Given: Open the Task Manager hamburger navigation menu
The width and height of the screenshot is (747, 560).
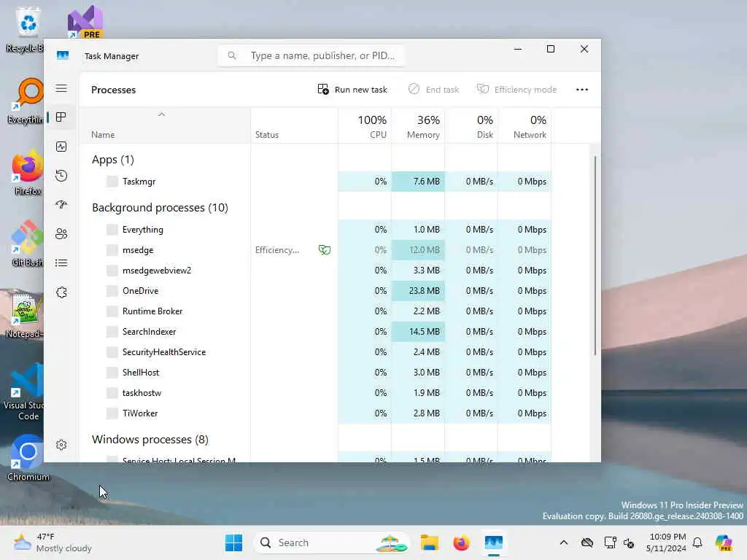Looking at the screenshot, I should point(61,88).
